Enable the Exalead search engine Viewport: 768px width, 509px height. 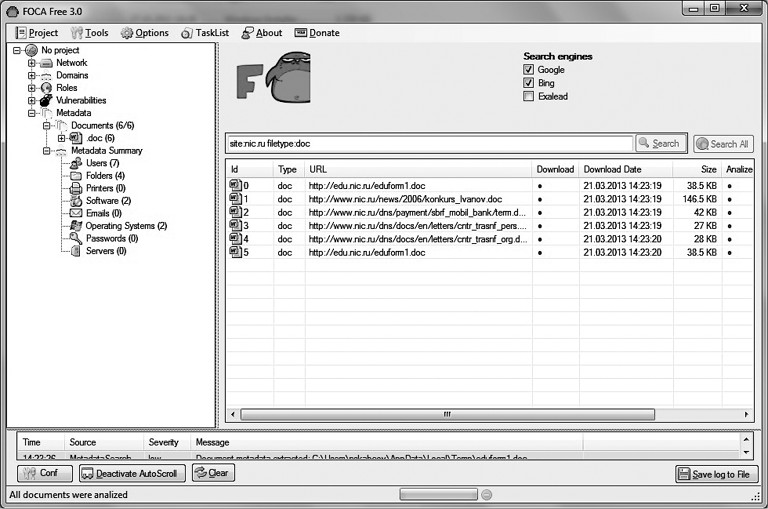click(x=529, y=96)
